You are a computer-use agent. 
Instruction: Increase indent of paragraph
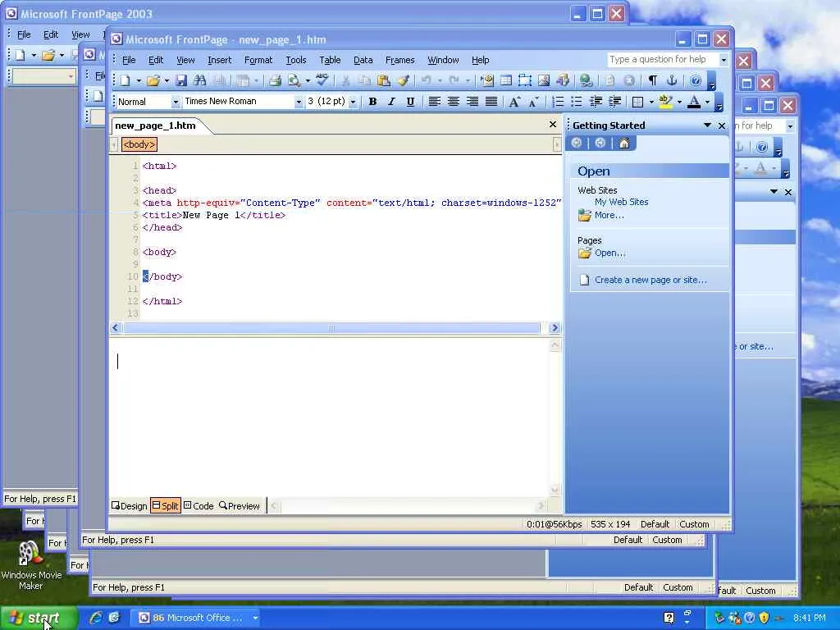[614, 102]
